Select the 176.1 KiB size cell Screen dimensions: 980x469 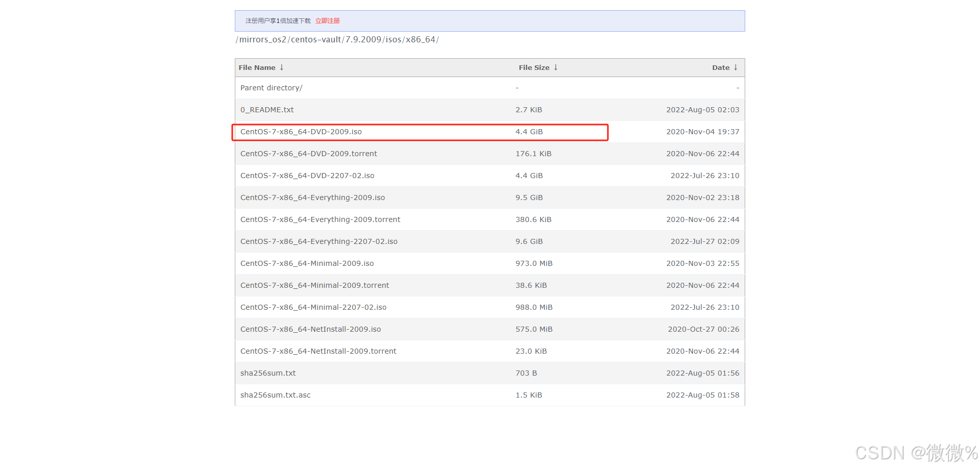533,154
